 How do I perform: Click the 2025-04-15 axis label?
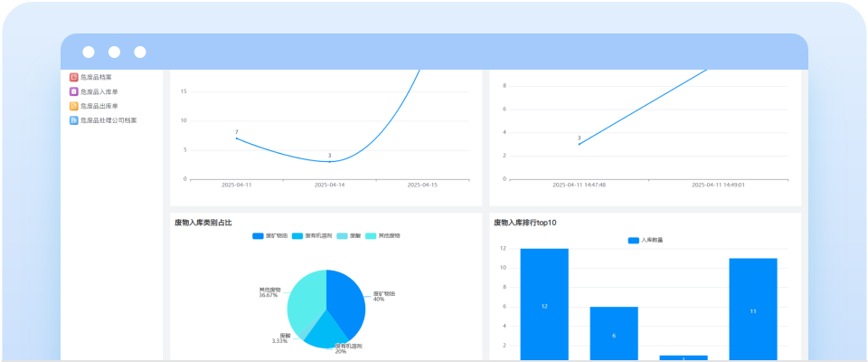click(422, 186)
